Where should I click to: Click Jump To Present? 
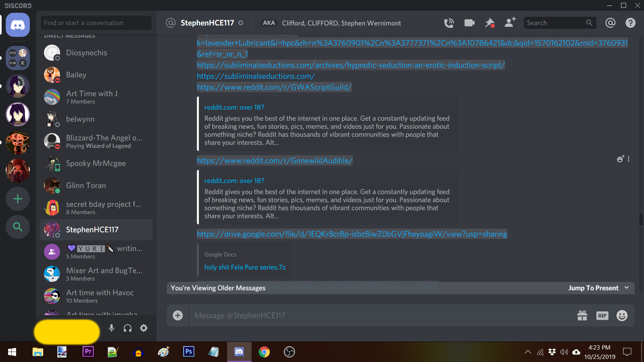[593, 288]
